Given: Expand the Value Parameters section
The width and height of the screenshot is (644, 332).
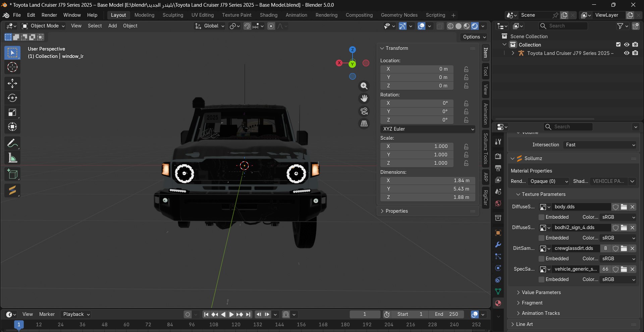Looking at the screenshot, I should tap(541, 292).
